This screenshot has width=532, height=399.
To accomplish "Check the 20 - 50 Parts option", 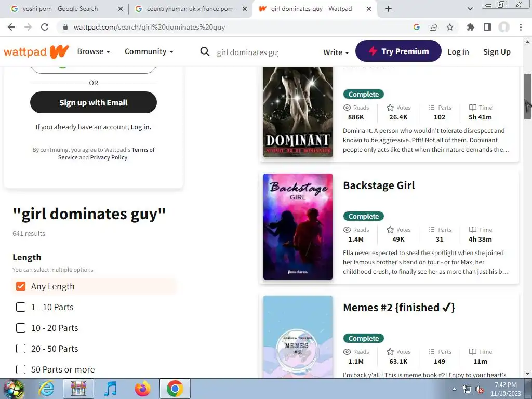I will [21, 349].
